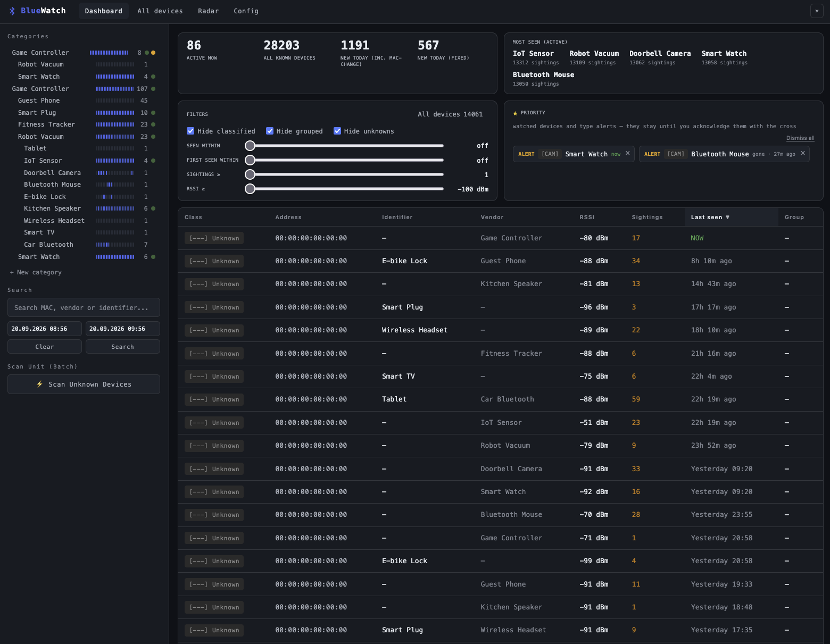Select the IoT Sensor category

[43, 161]
